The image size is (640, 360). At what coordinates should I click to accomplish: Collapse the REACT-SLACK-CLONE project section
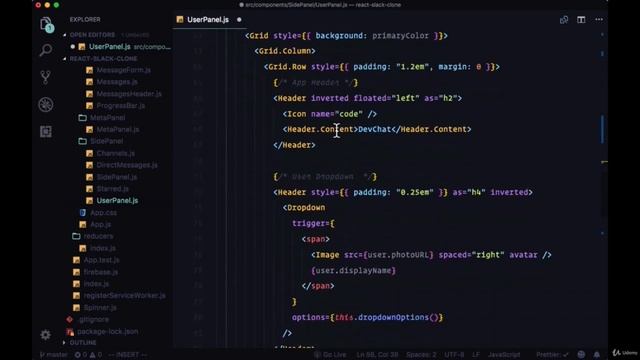point(64,59)
